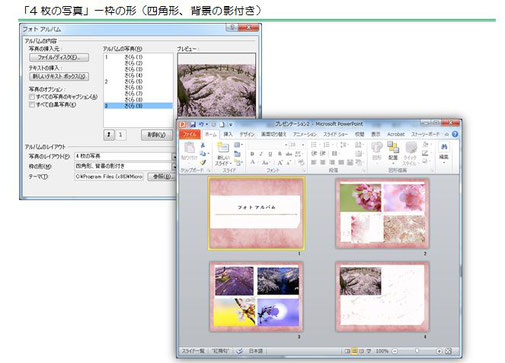Screen dimensions: 505x363
Task: Open the font size dropdown in ribbon
Action: [303, 145]
